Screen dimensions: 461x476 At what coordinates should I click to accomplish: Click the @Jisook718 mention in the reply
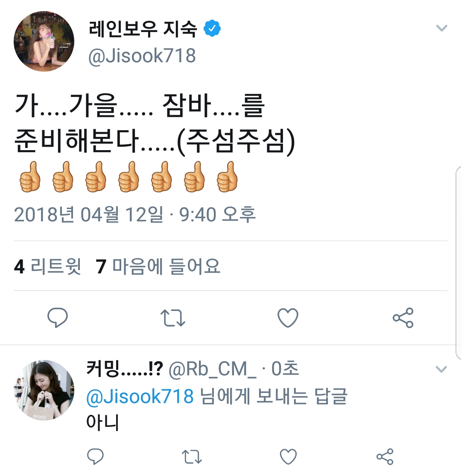(140, 397)
